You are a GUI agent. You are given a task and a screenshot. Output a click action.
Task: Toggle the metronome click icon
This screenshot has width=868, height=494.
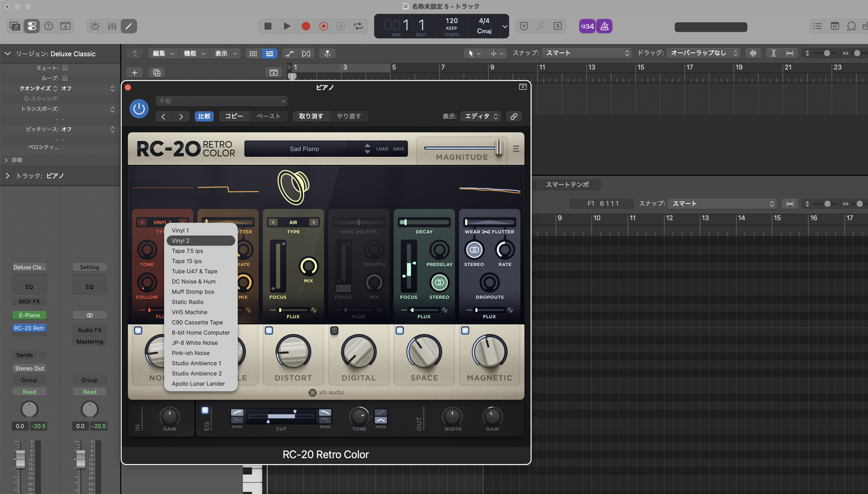click(x=604, y=26)
